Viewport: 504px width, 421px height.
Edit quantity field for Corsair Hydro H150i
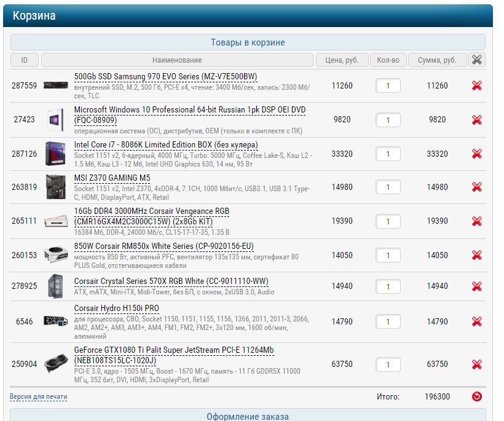[388, 321]
